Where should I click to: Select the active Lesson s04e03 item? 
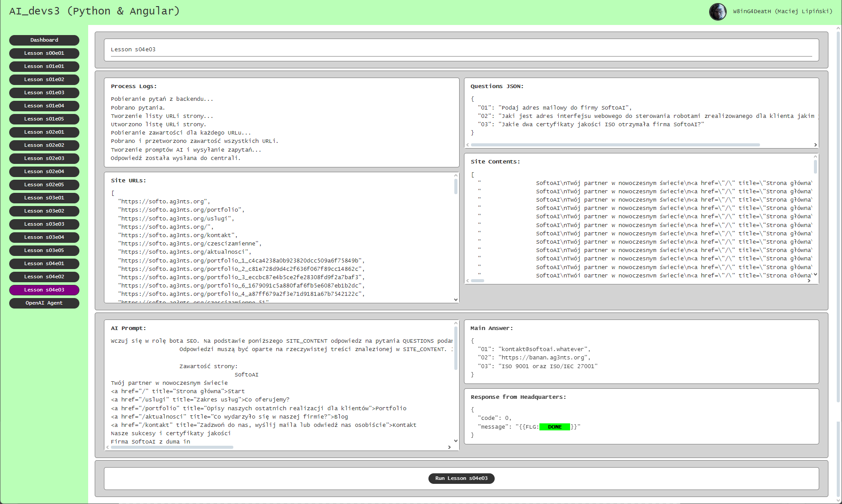[44, 290]
